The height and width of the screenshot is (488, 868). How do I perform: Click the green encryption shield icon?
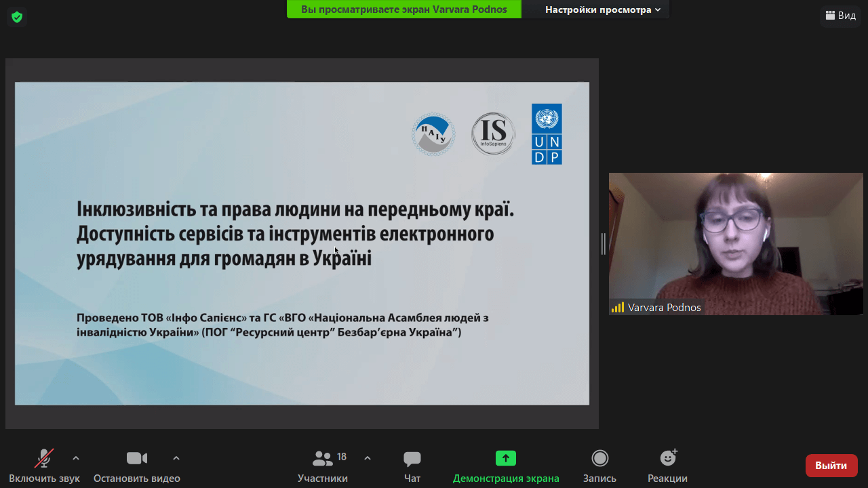[x=17, y=17]
